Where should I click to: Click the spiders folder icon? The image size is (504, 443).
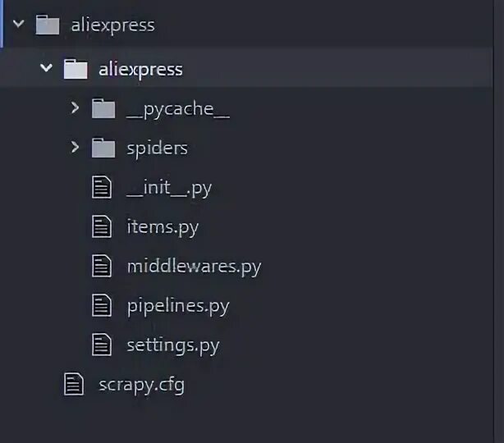(103, 148)
